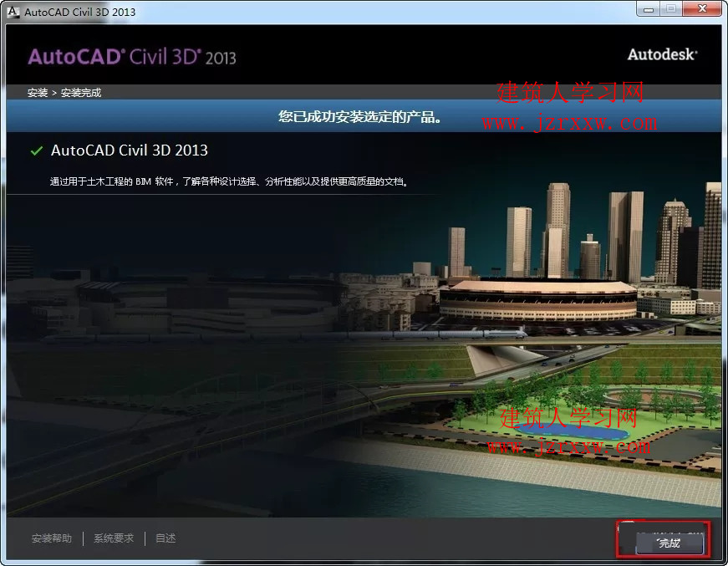Click the BIM 软件 product description line
Viewport: 728px width, 566px height.
(229, 181)
